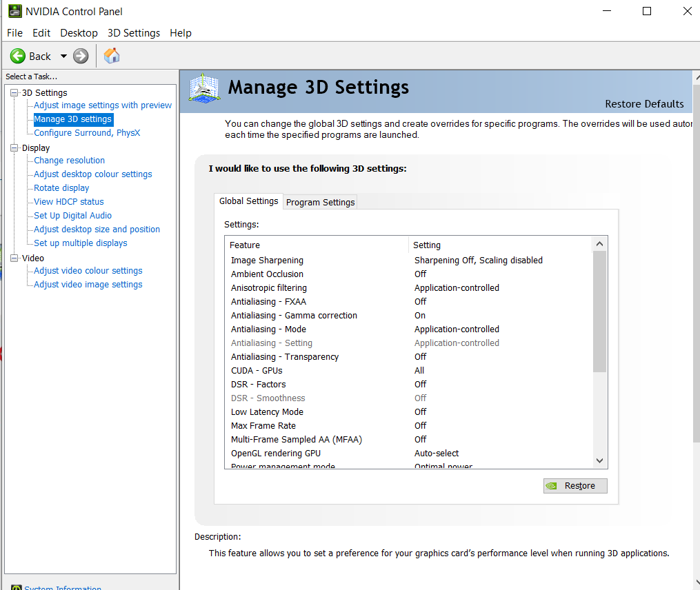The image size is (700, 590).
Task: Open the Help menu
Action: [181, 33]
